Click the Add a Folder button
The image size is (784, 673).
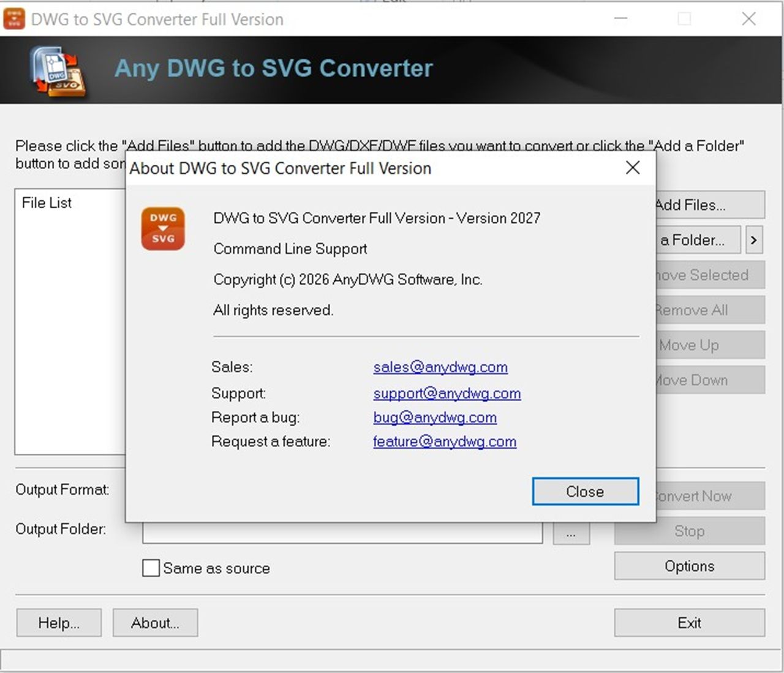click(x=699, y=240)
